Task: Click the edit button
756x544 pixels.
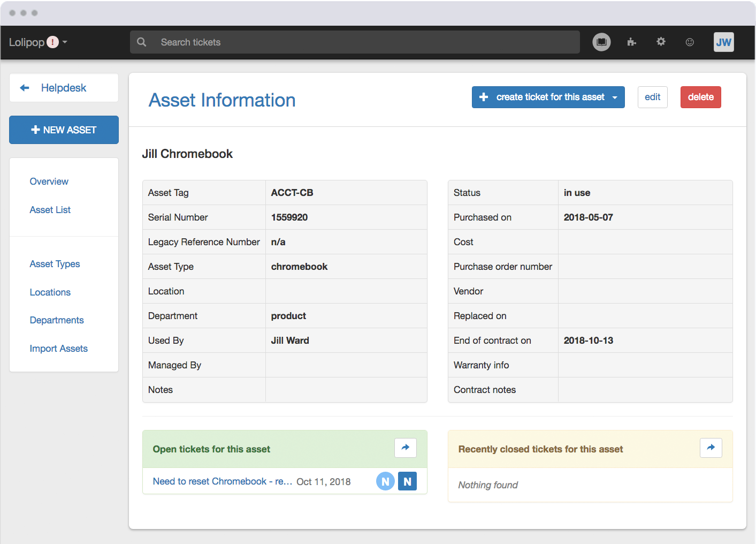Action: [x=652, y=97]
